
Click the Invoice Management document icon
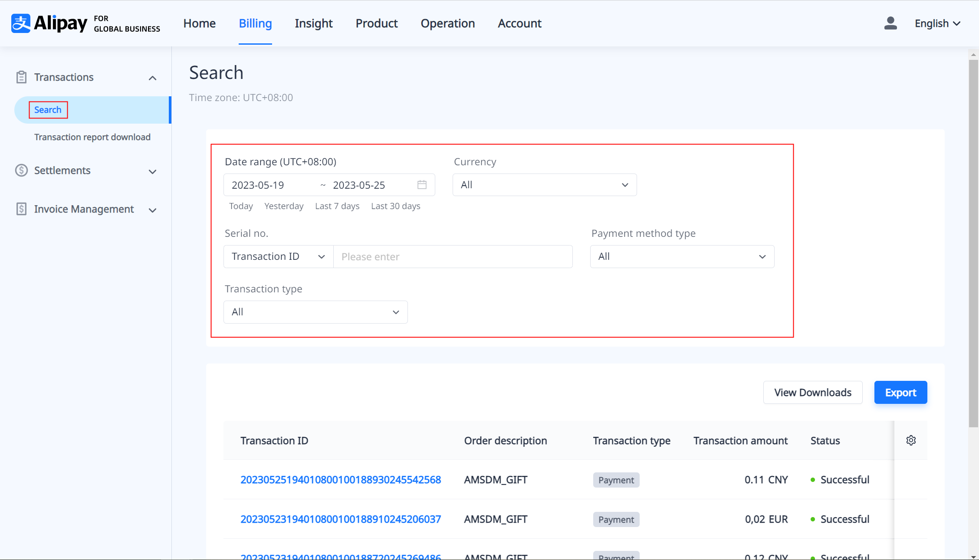coord(21,209)
